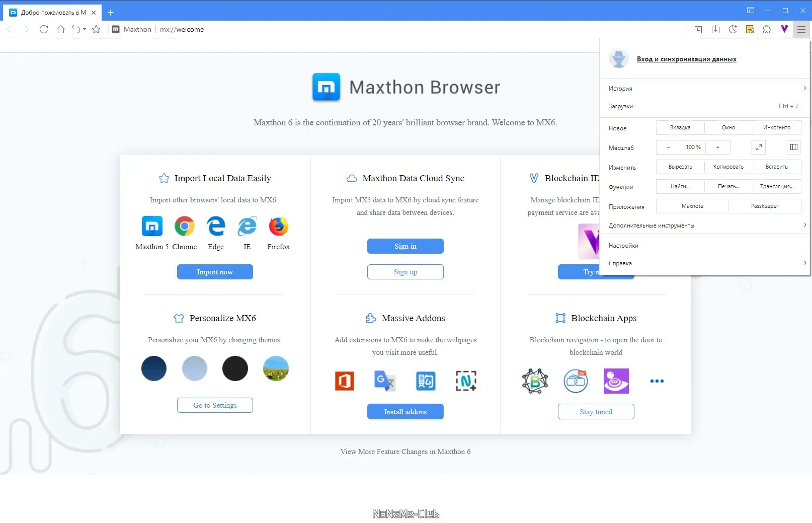Open the extensions puzzle icon

point(767,29)
